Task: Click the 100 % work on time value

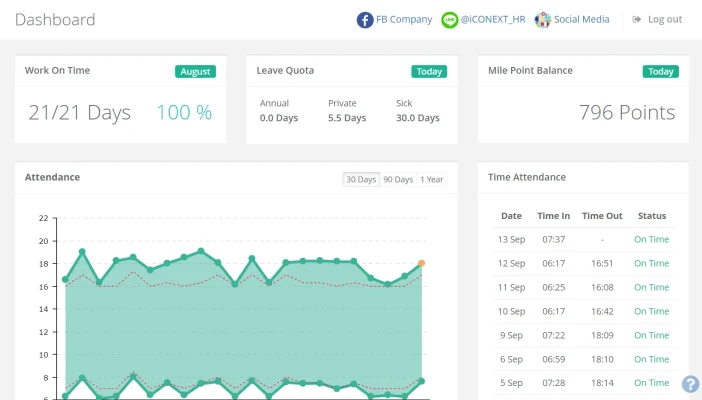Action: pos(184,113)
